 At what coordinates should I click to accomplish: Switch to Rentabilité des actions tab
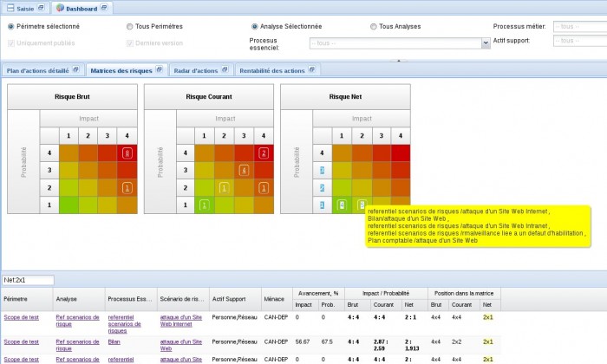pos(271,71)
